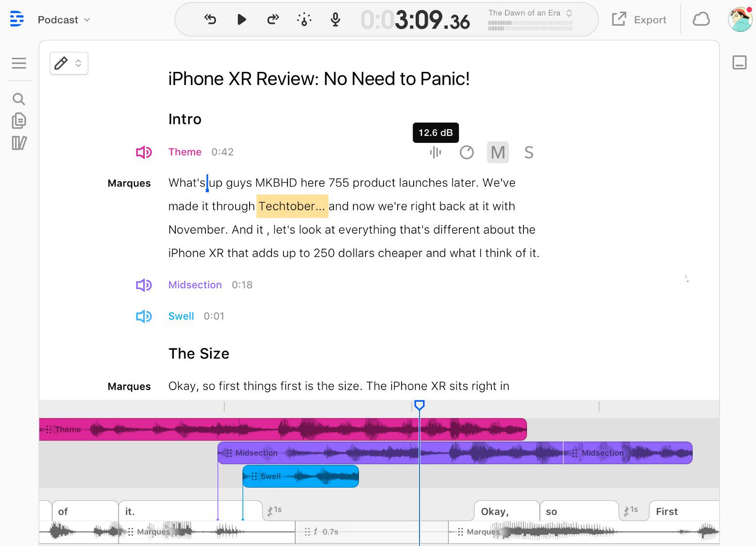Open the user profile avatar
Screen dimensions: 756x546
tap(739, 20)
